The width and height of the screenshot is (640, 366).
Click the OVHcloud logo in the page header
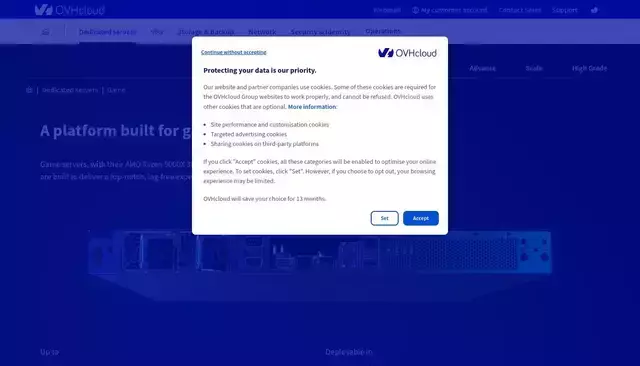[70, 10]
